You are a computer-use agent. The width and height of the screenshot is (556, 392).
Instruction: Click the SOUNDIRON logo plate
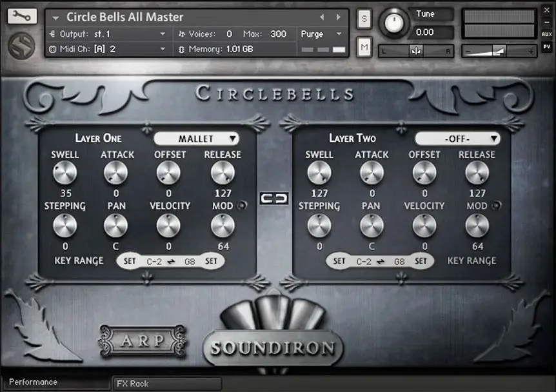click(x=273, y=348)
